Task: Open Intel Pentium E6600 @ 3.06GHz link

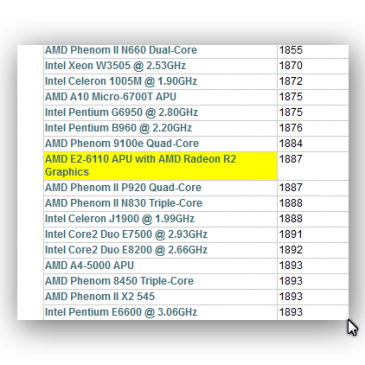Action: click(x=121, y=312)
